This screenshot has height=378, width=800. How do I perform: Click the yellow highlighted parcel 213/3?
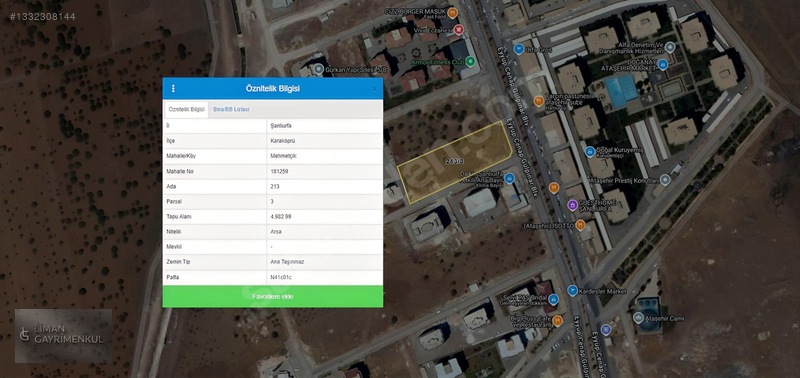[454, 162]
